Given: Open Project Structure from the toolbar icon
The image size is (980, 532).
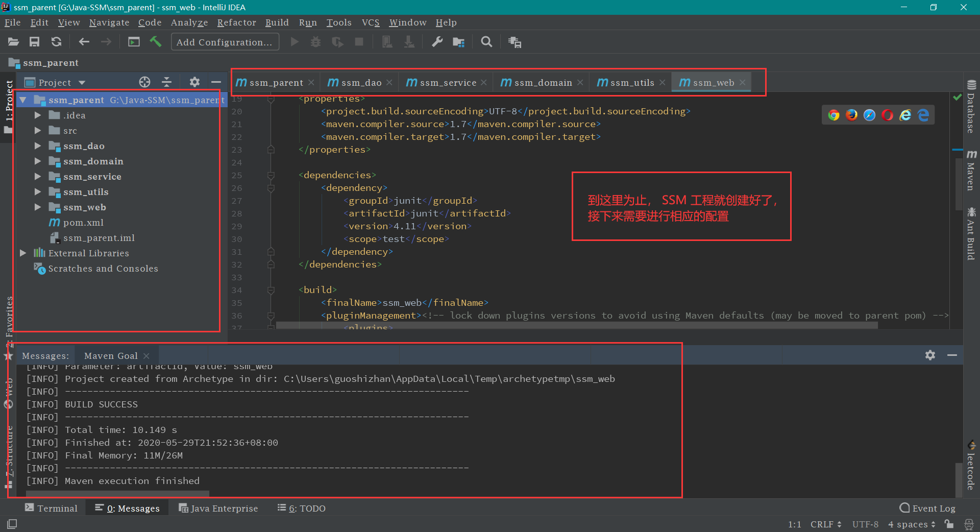Looking at the screenshot, I should (x=459, y=42).
